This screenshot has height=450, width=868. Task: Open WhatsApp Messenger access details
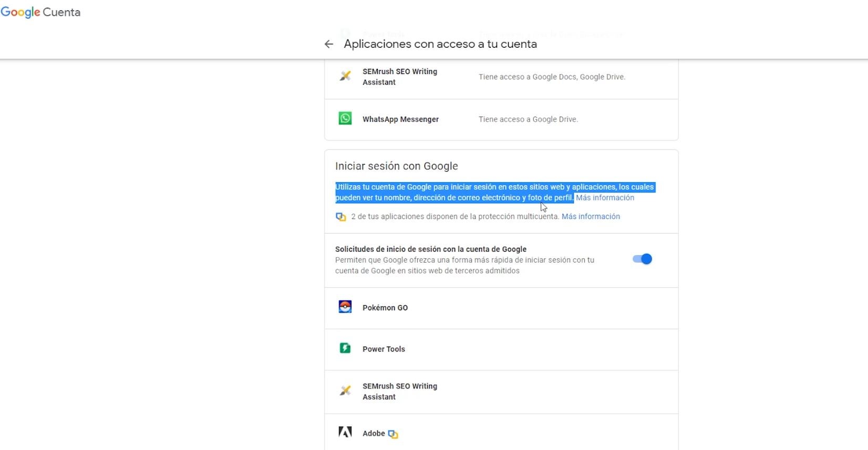(x=501, y=120)
